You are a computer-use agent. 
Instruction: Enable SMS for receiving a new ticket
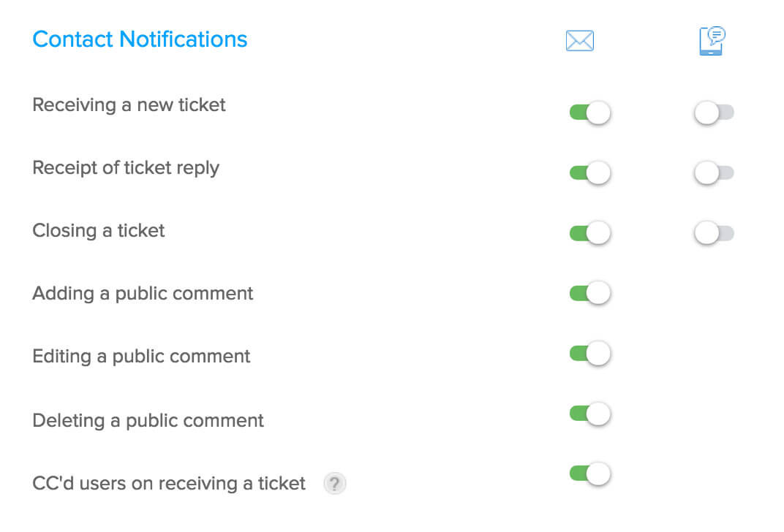(714, 113)
